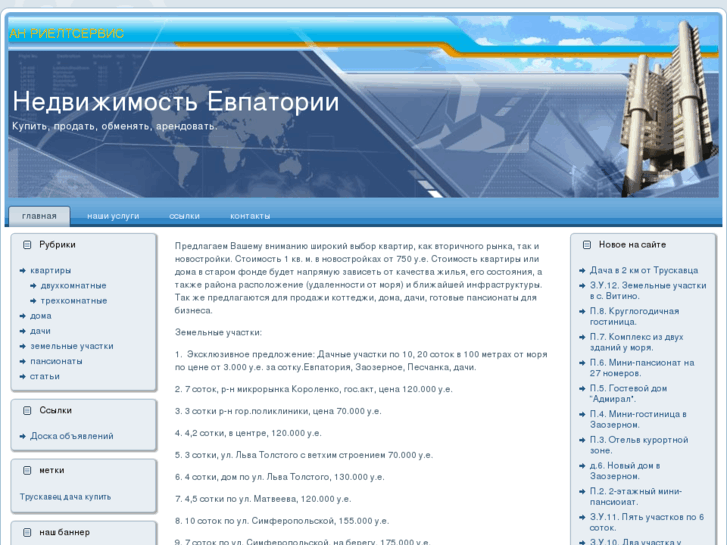This screenshot has height=545, width=727.
Task: Open the дома category
Action: click(x=41, y=316)
